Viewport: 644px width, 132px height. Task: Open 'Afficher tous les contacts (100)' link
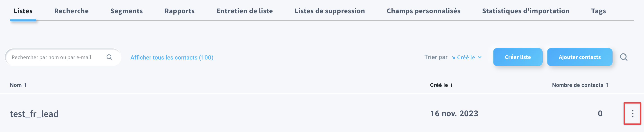click(172, 57)
